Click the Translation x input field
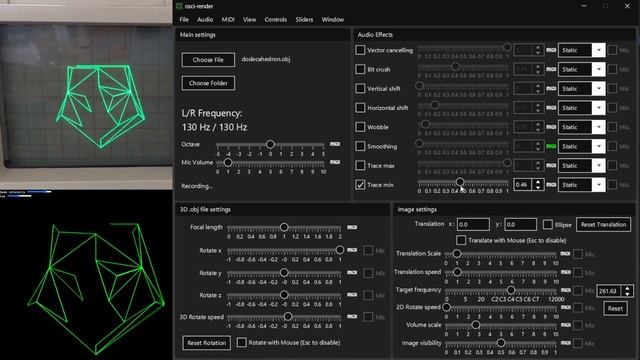 click(x=473, y=224)
